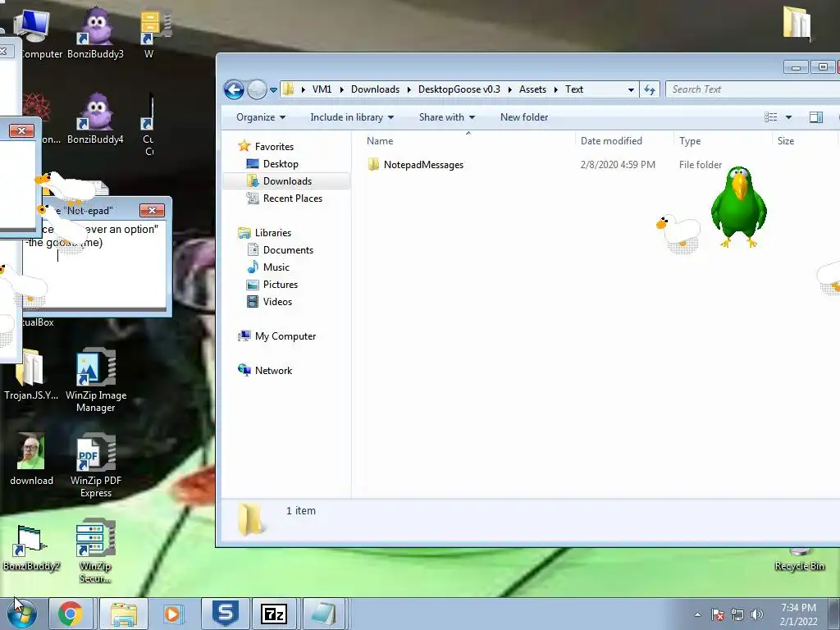Toggle the preview pane button
The height and width of the screenshot is (630, 840).
point(816,117)
